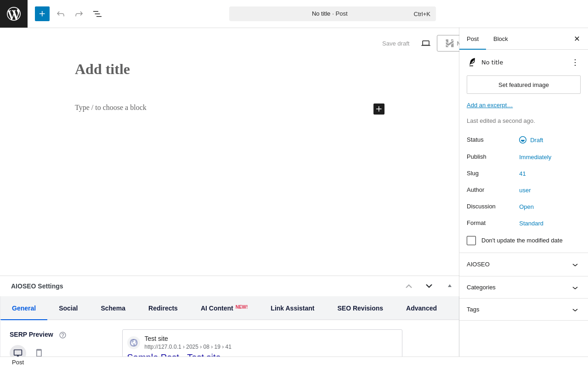
Task: Open the Advanced AIOSEO tab
Action: click(421, 308)
